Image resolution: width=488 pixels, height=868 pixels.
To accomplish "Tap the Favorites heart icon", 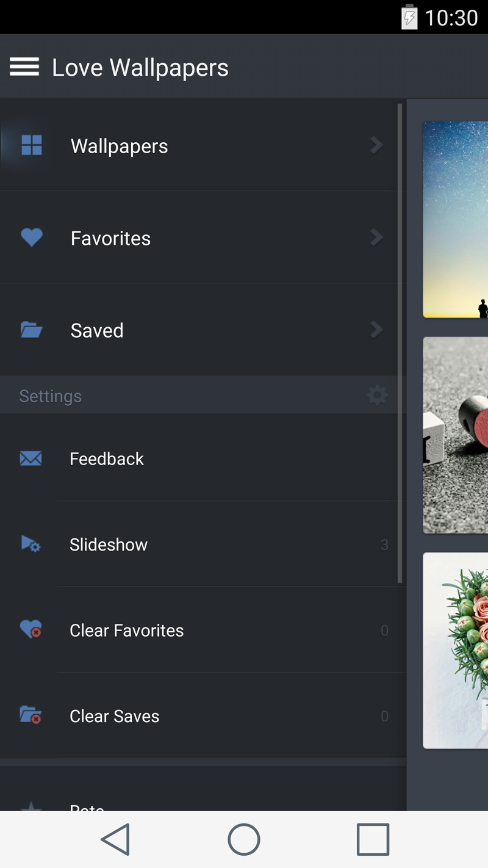I will pos(32,237).
